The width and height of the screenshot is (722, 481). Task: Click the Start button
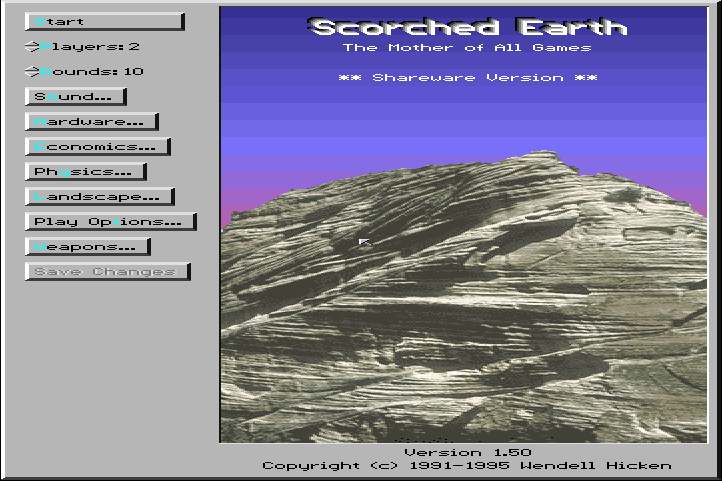click(x=105, y=22)
